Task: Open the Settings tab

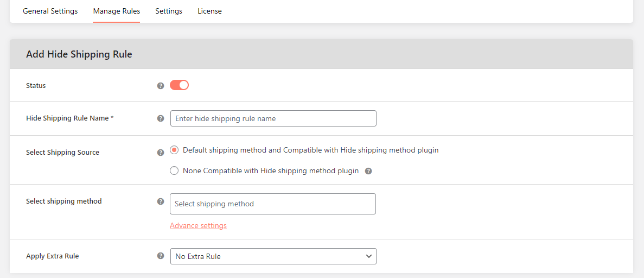Action: click(x=169, y=11)
